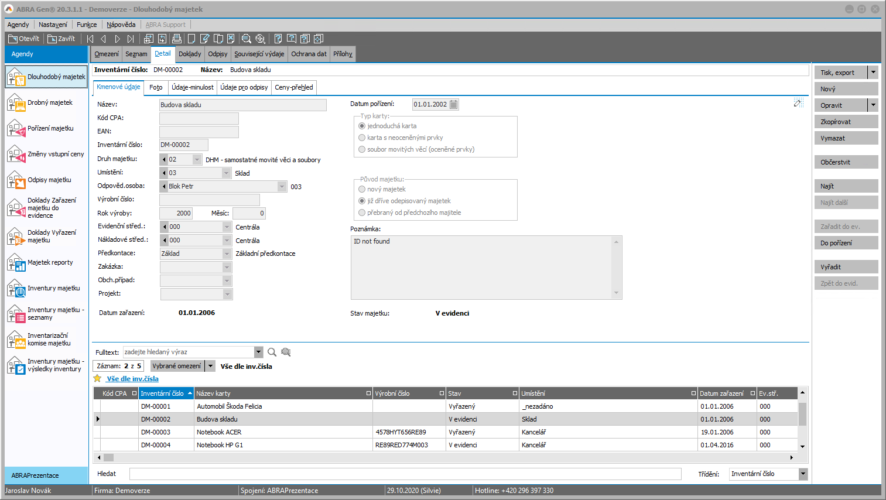Image resolution: width=886 pixels, height=500 pixels.
Task: Click the favorites star beside Vše dle inv.čísla
Action: coord(97,380)
